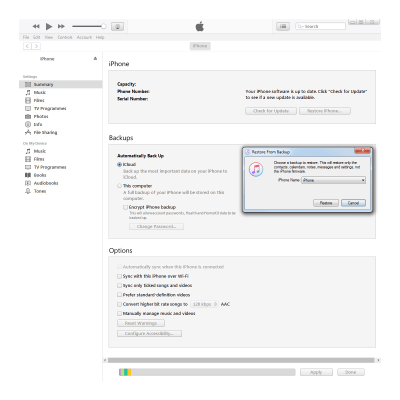The image size is (400, 400).
Task: Adjust the volume slider in toolbar
Action: (89, 26)
